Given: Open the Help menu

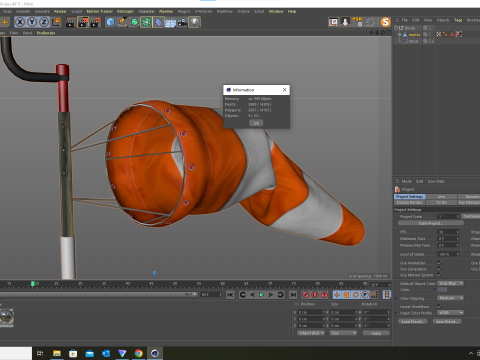Looking at the screenshot, I should [292, 11].
